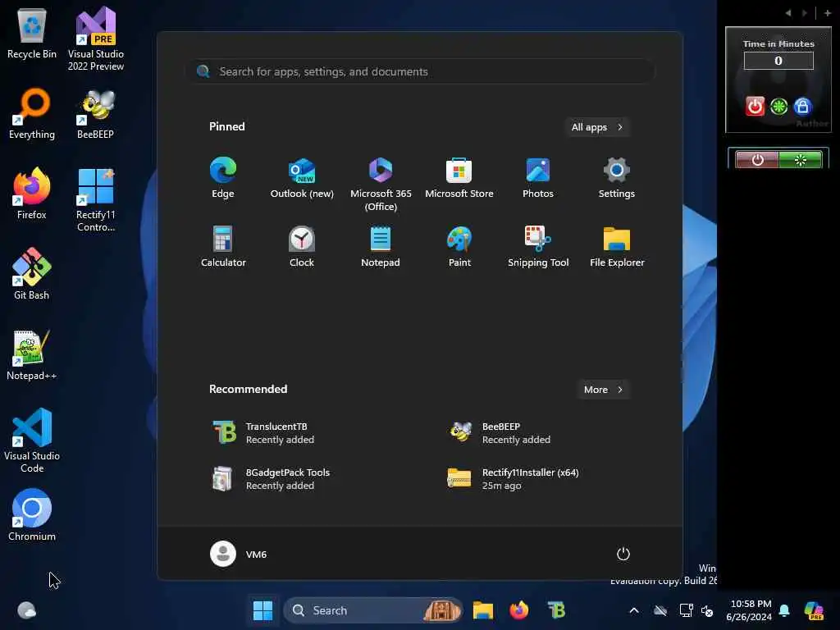Click network icon in system tray
Image resolution: width=840 pixels, height=630 pixels.
pyautogui.click(x=686, y=610)
